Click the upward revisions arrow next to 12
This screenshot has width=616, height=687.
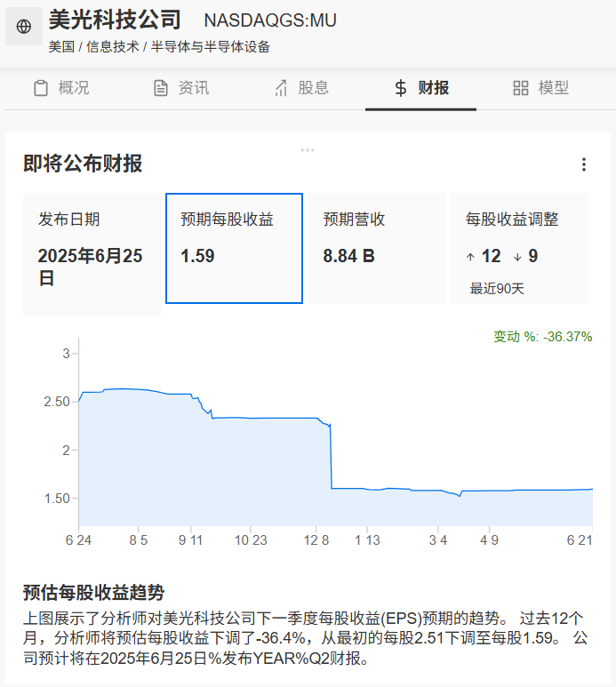click(470, 257)
